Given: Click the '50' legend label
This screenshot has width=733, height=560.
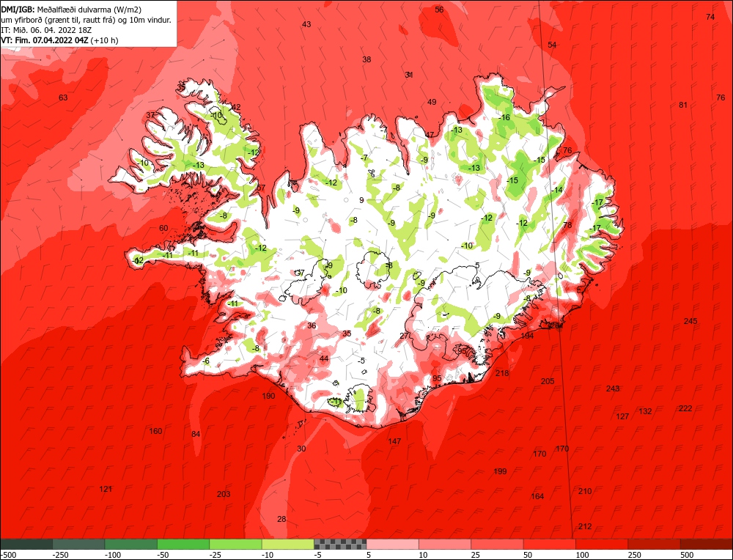Looking at the screenshot, I should point(528,555).
